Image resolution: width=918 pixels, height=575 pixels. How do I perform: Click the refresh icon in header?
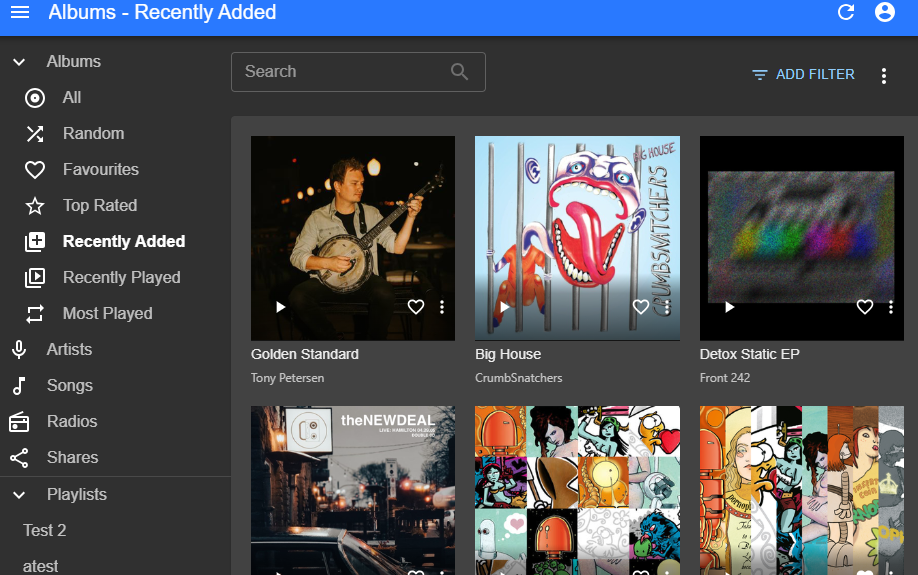[x=846, y=13]
